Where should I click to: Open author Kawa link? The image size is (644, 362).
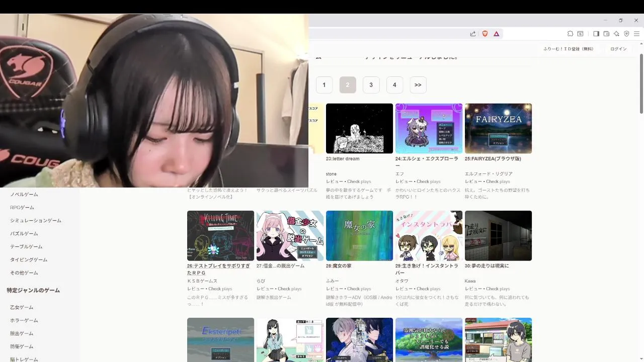point(470,281)
